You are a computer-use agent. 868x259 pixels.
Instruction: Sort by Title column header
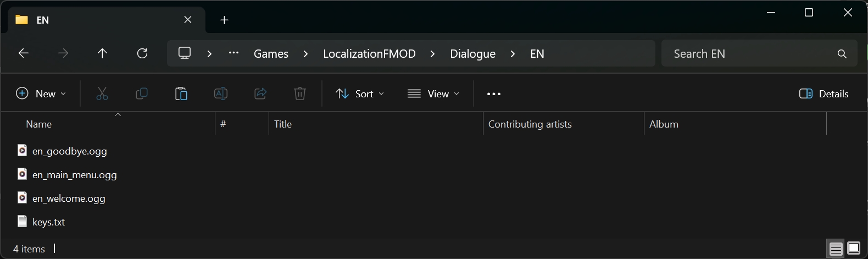[x=376, y=124]
